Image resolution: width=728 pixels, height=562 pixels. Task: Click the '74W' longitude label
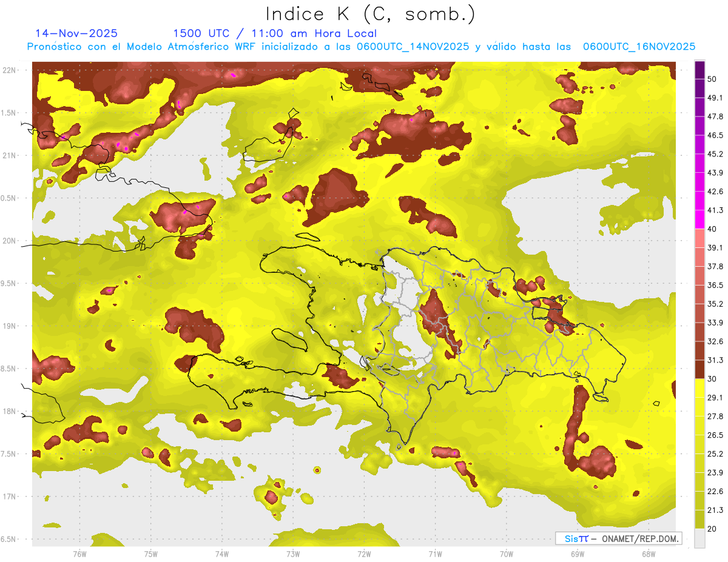(x=222, y=554)
